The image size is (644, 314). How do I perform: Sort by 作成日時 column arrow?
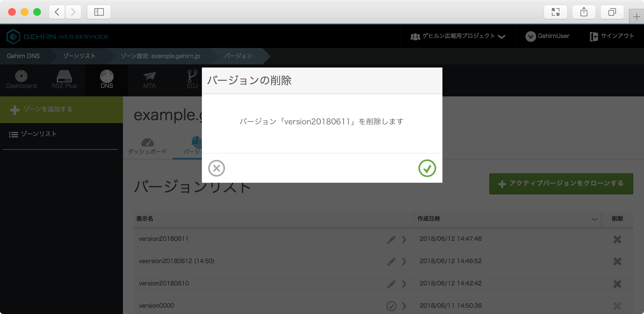[x=594, y=219]
